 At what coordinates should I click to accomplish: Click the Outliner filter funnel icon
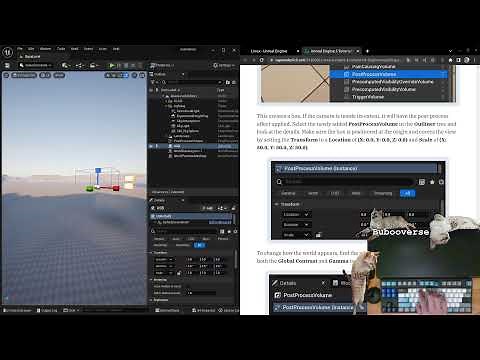pyautogui.click(x=153, y=82)
